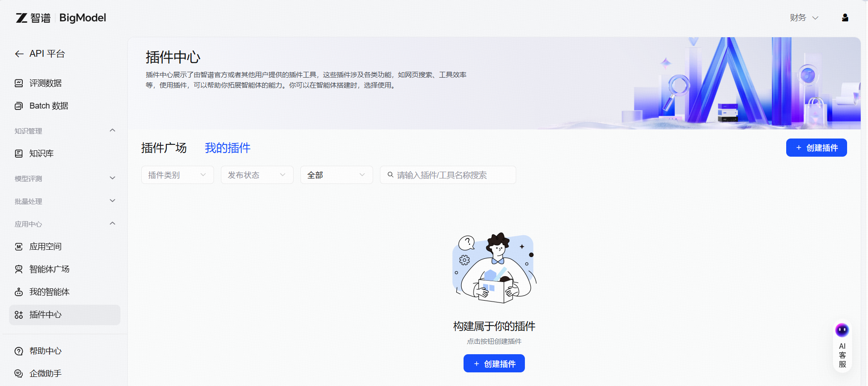Open 我的智能体 page
The height and width of the screenshot is (386, 868).
(x=49, y=292)
